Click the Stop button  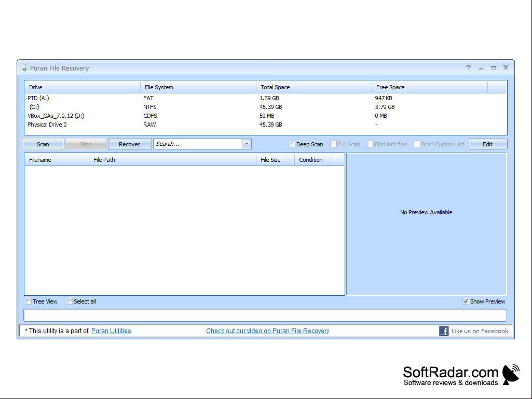pos(86,144)
